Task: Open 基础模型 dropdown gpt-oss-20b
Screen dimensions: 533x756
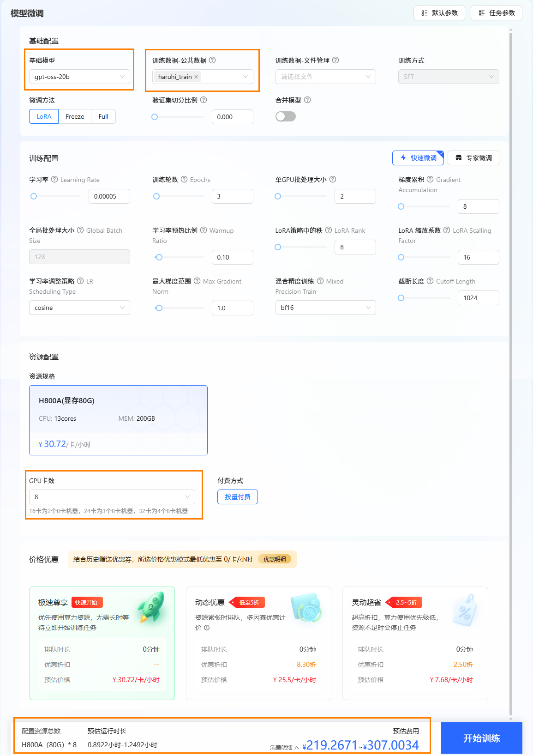Action: pyautogui.click(x=79, y=77)
